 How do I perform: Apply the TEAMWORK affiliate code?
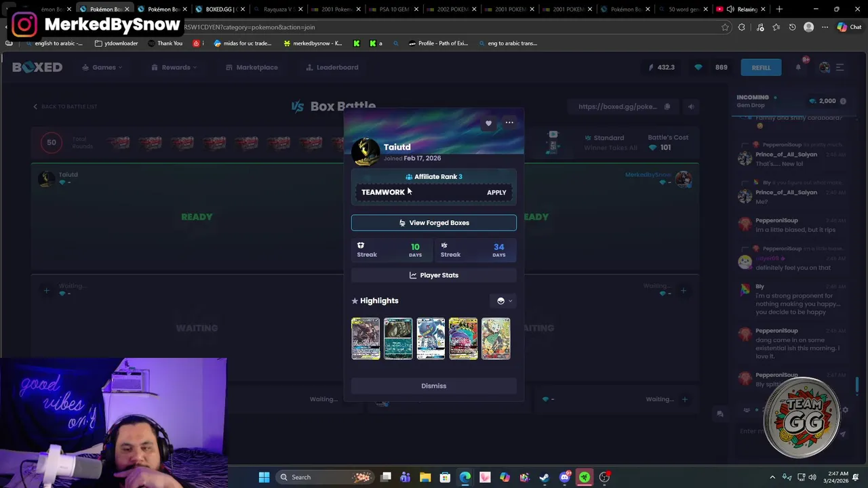[x=496, y=192]
